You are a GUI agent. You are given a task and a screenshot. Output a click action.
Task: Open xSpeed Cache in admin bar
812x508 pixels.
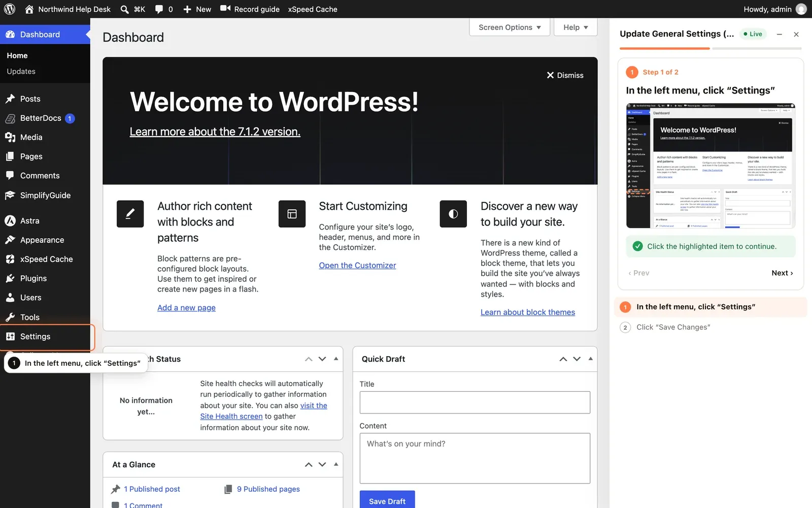[313, 9]
